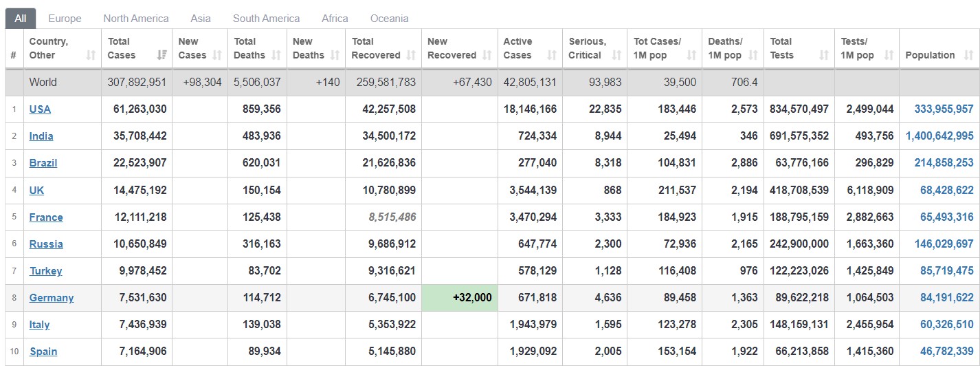The width and height of the screenshot is (980, 366).
Task: Sort by Total Recovered column arrows
Action: point(411,55)
